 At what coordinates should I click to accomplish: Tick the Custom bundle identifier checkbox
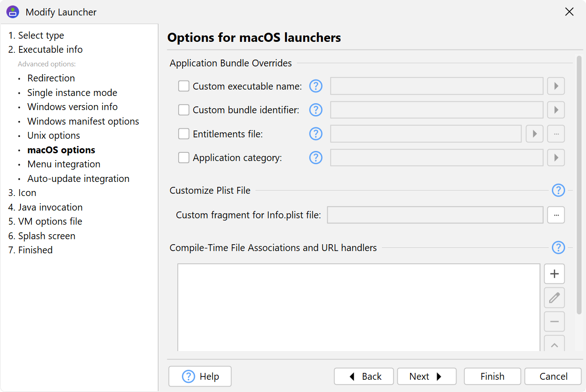pyautogui.click(x=184, y=110)
